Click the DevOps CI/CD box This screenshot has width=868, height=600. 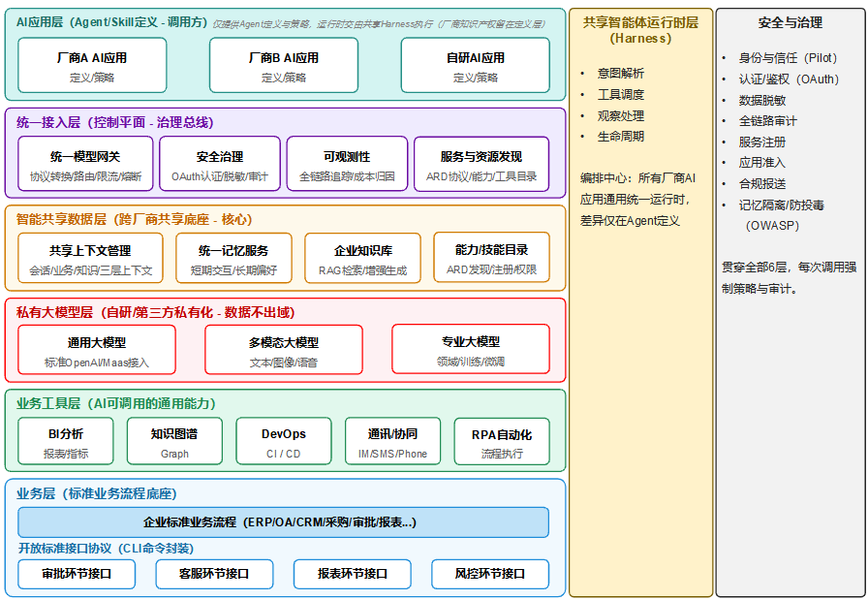[x=284, y=442]
